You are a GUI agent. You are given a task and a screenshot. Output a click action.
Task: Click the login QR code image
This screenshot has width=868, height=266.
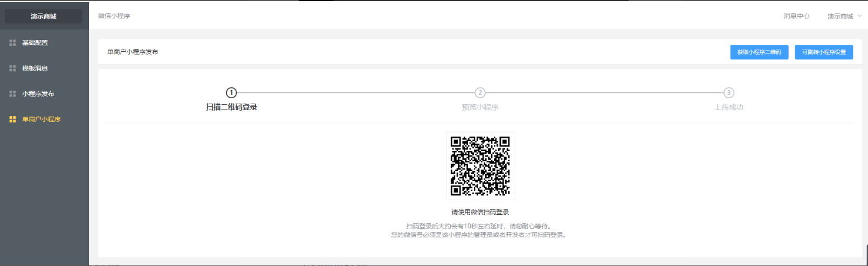click(480, 166)
